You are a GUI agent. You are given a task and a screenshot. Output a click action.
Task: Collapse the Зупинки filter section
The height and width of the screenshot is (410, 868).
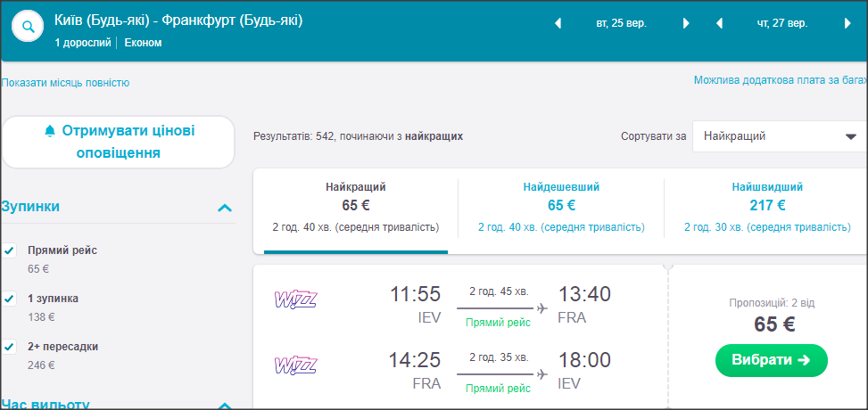click(225, 208)
